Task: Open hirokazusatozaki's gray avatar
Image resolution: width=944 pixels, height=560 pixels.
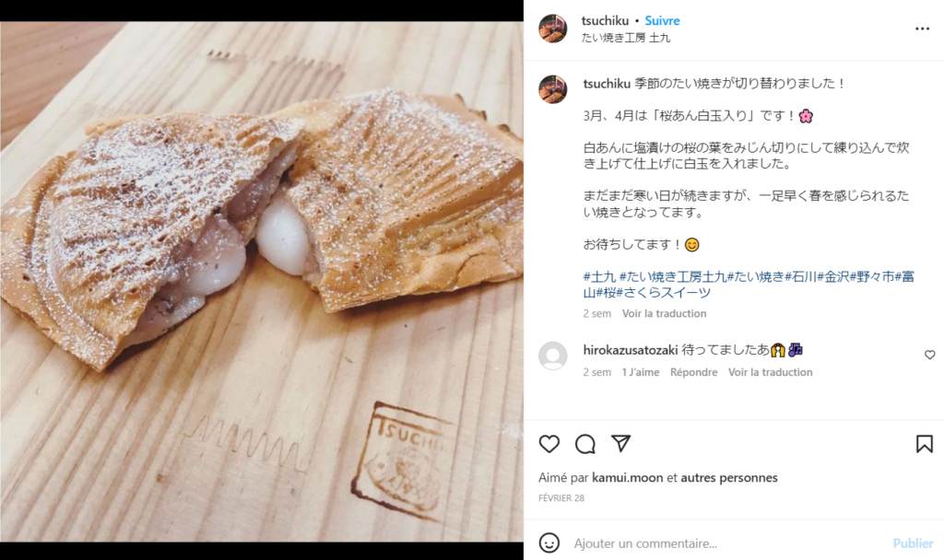Action: (x=553, y=356)
